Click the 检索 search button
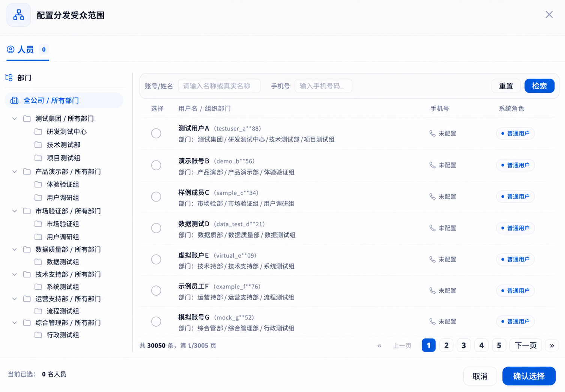The image size is (565, 392). [x=539, y=86]
